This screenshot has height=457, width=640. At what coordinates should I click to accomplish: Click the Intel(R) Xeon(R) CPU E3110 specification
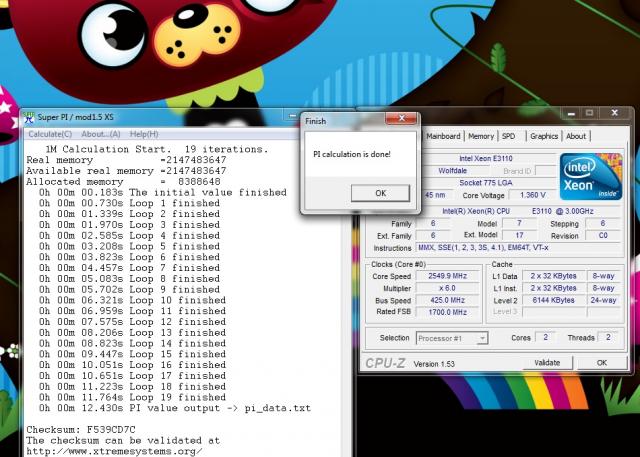pyautogui.click(x=518, y=211)
